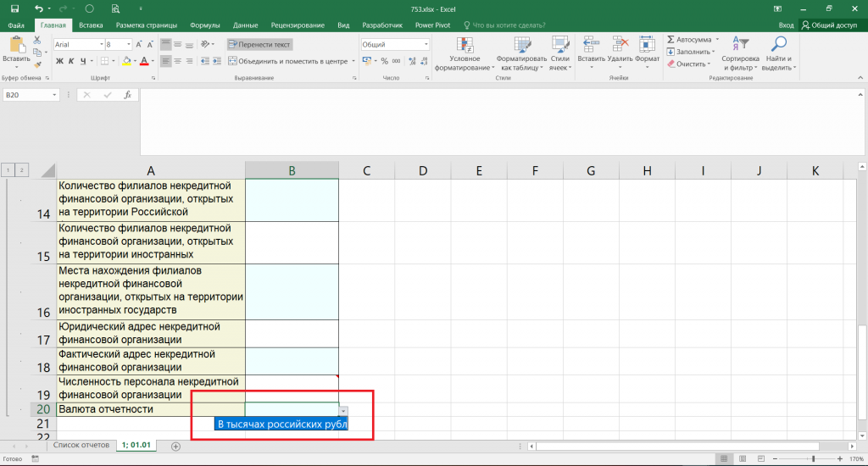The width and height of the screenshot is (868, 466).
Task: Decrease decimal places
Action: click(x=424, y=61)
